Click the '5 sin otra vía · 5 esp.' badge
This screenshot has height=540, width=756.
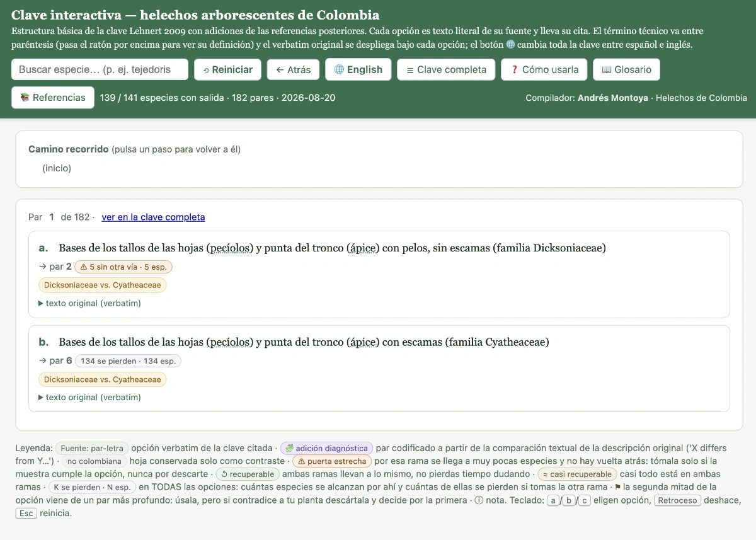tap(123, 267)
